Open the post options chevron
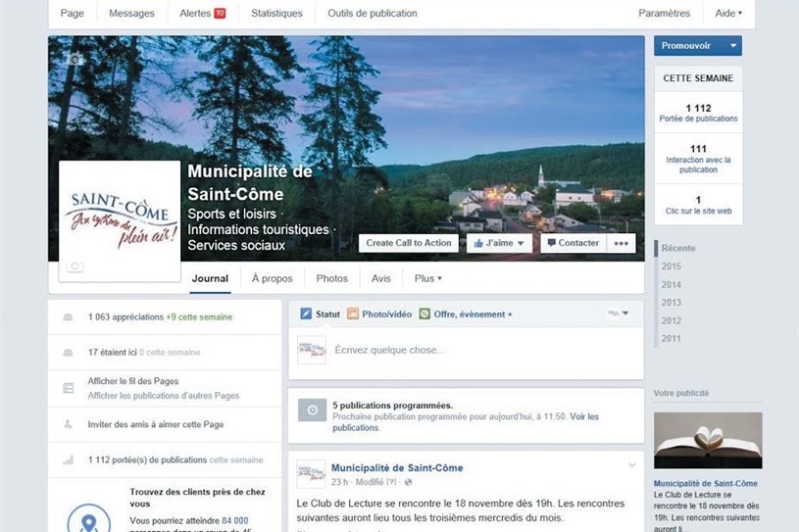The image size is (799, 532). click(632, 465)
